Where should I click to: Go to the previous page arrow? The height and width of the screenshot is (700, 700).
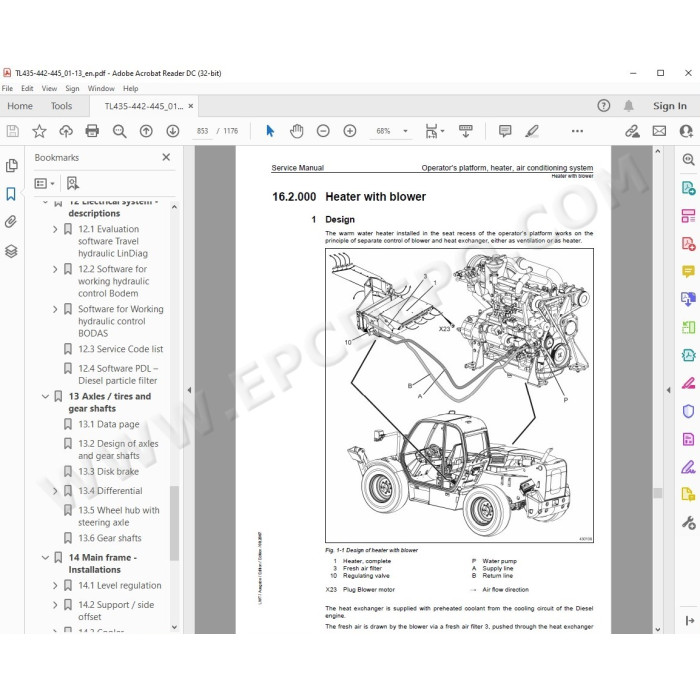[x=146, y=131]
